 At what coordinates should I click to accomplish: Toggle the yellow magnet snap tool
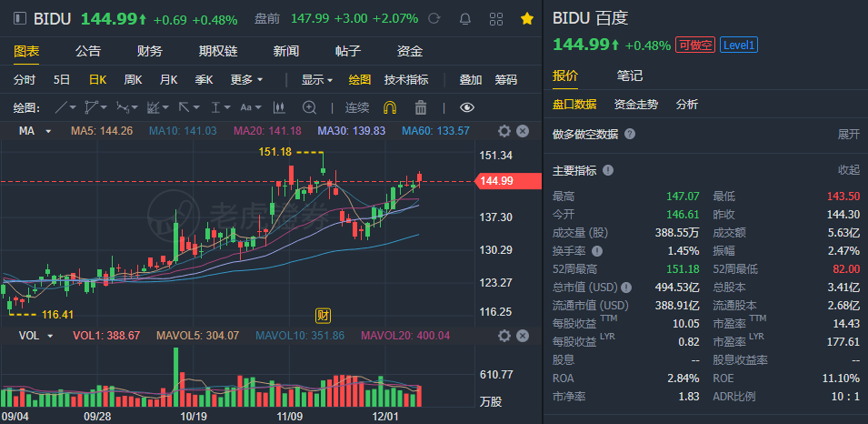point(390,107)
